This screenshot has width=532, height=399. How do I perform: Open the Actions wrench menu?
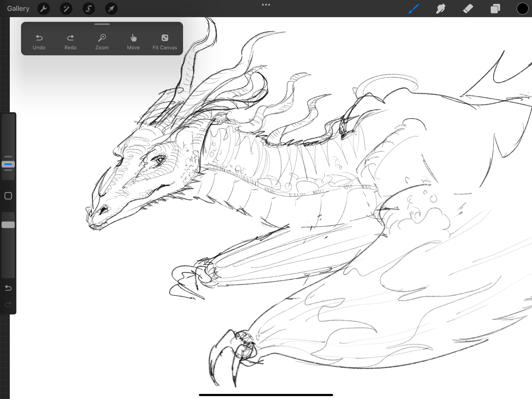point(44,9)
